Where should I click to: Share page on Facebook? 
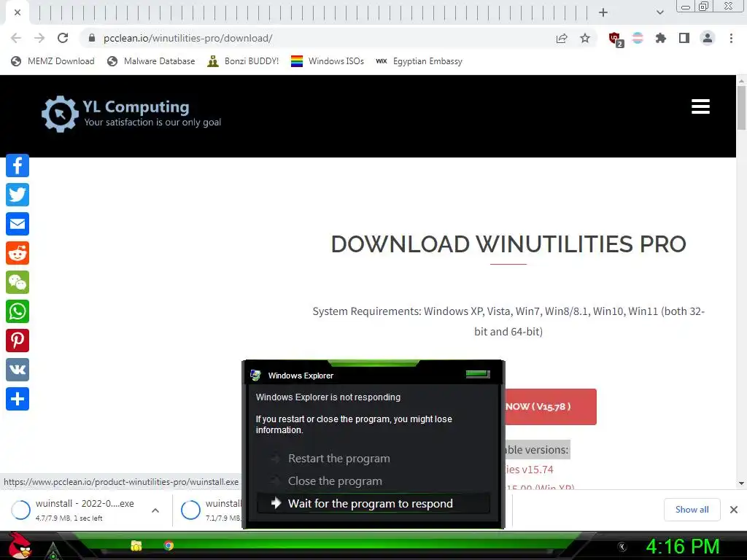18,166
